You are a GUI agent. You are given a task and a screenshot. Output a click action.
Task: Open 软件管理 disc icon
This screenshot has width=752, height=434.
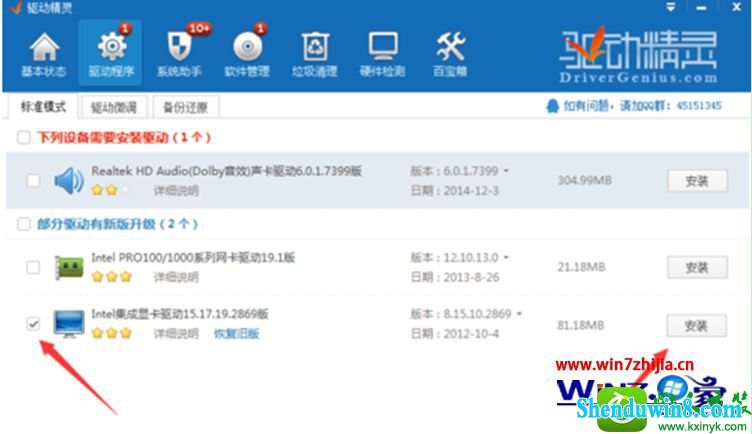pyautogui.click(x=247, y=47)
